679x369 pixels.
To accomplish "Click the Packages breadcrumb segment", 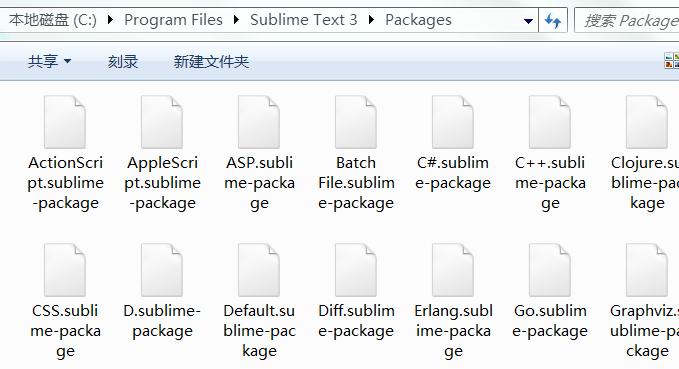I will tap(418, 20).
